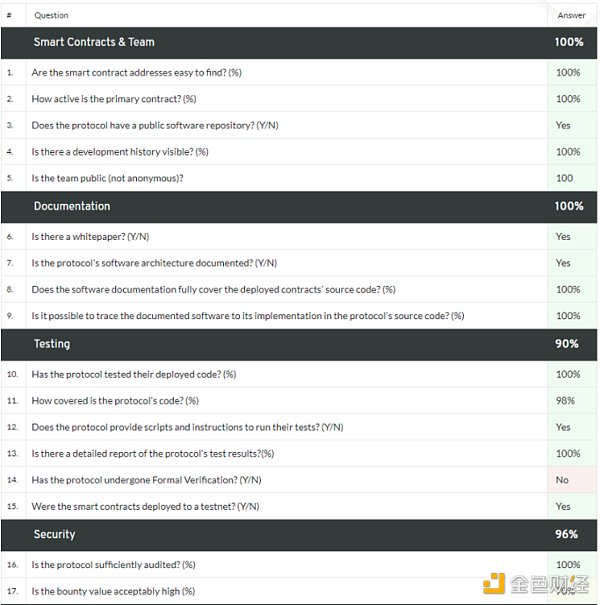Click the '#' column header
The height and width of the screenshot is (605, 600).
9,15
